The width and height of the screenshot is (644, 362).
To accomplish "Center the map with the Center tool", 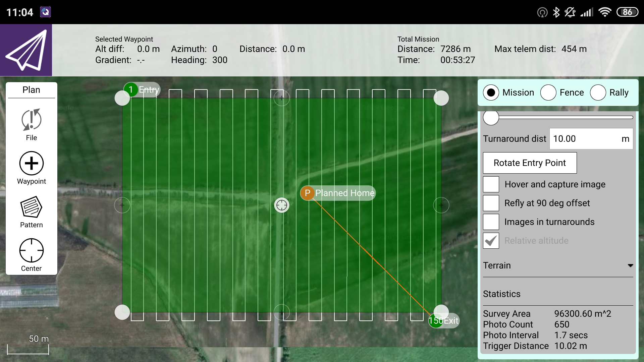I will tap(32, 255).
